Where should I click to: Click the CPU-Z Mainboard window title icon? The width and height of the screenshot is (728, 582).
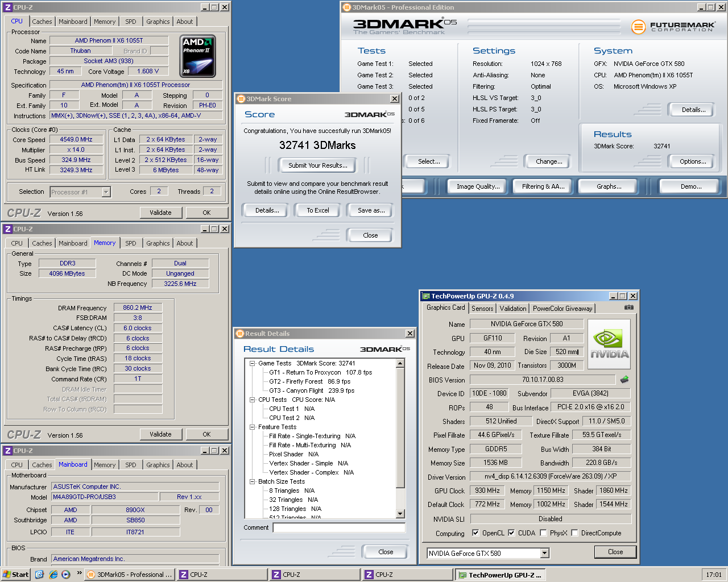pos(8,451)
